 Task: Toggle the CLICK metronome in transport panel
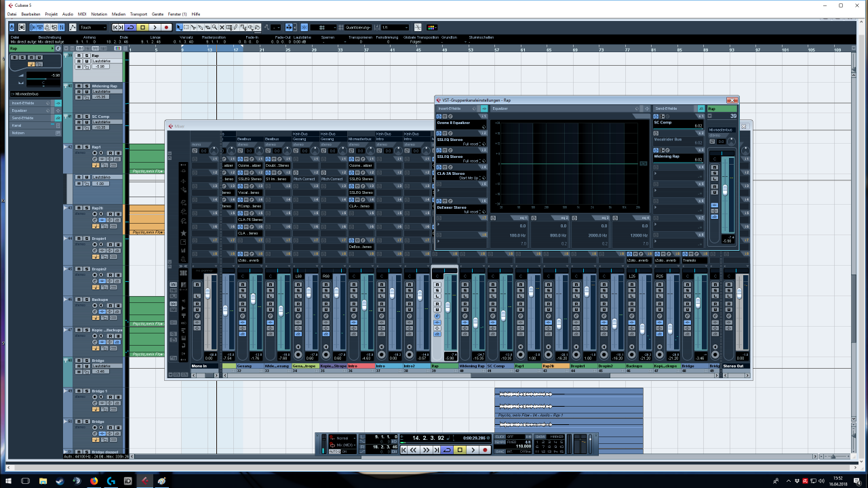tap(500, 436)
